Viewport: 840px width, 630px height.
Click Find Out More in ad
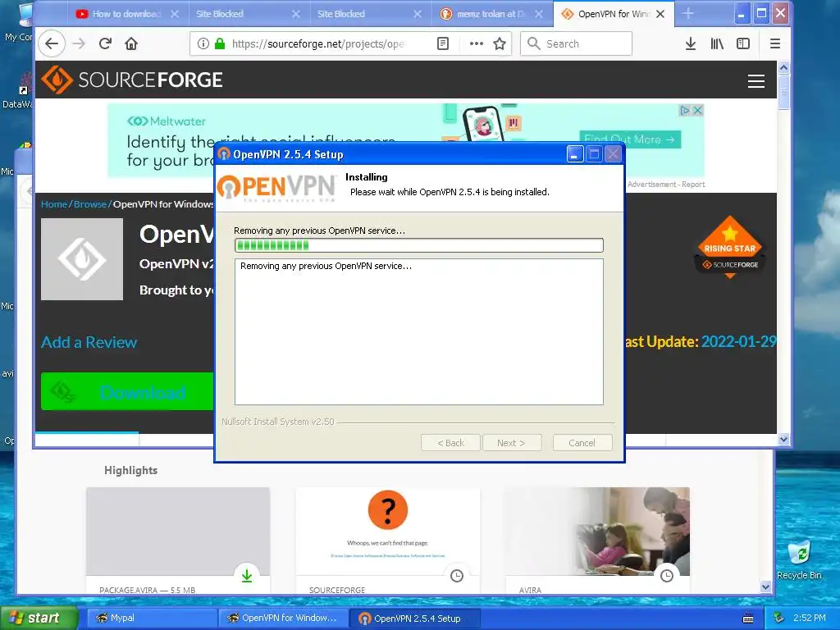click(x=629, y=139)
